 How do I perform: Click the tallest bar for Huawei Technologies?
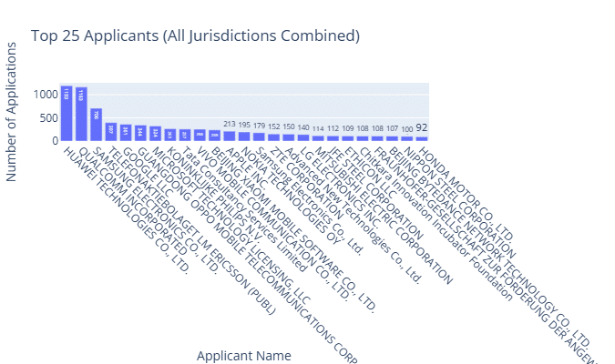(67, 114)
